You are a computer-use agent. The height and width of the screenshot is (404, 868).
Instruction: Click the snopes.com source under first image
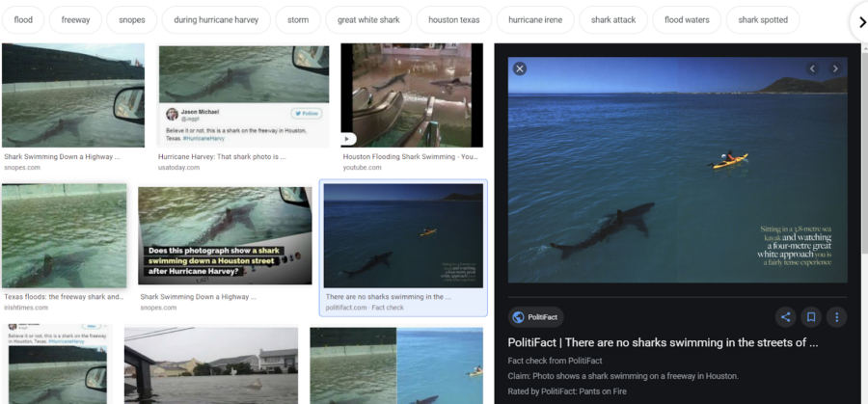22,167
